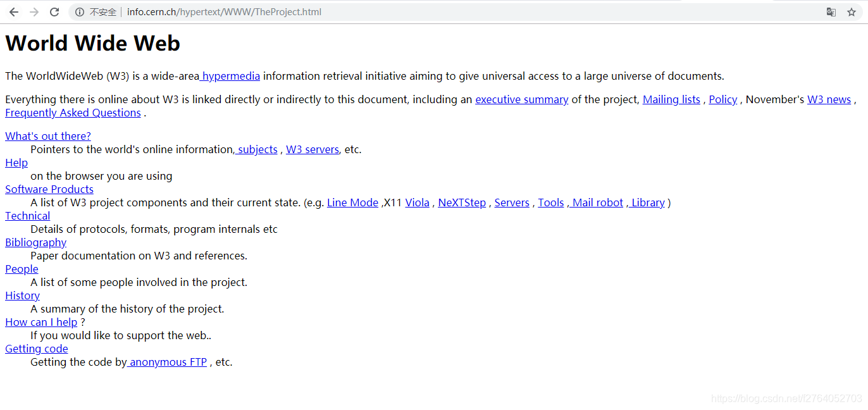This screenshot has width=868, height=410.
Task: Open the Software Products link
Action: 49,189
